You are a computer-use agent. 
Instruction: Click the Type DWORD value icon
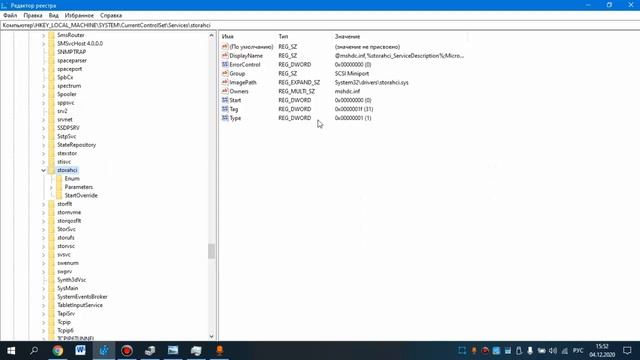click(x=224, y=118)
